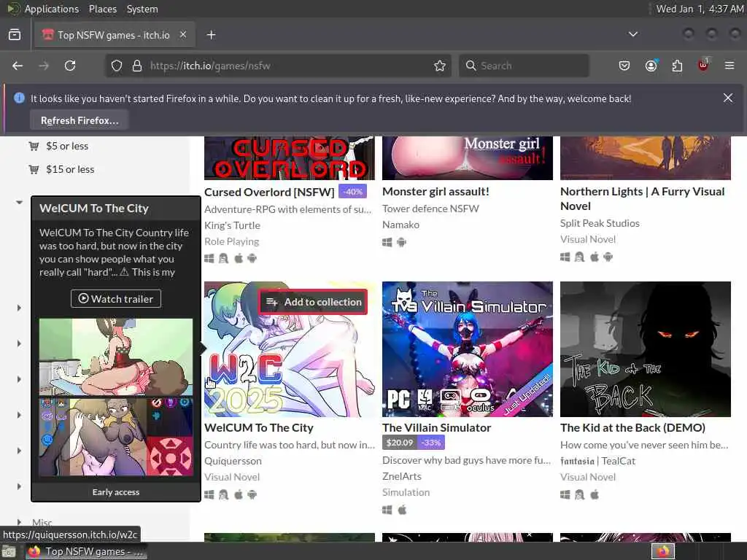Click the -40% discount badge
747x560 pixels.
click(x=353, y=192)
